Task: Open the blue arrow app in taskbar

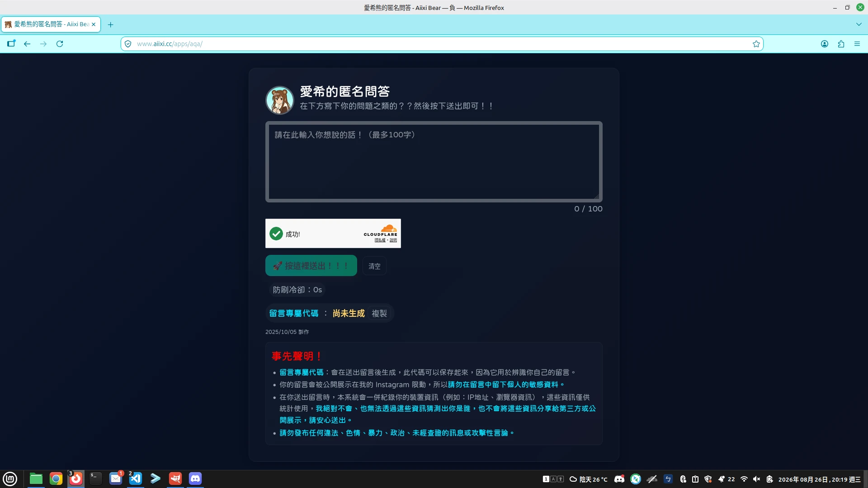Action: coord(156,479)
